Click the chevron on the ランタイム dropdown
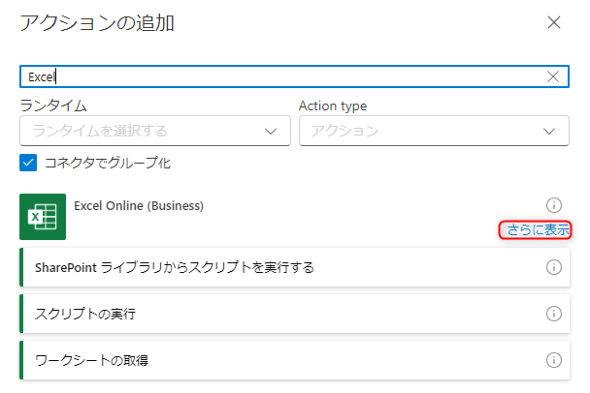Screen dimensions: 590x393 (271, 131)
